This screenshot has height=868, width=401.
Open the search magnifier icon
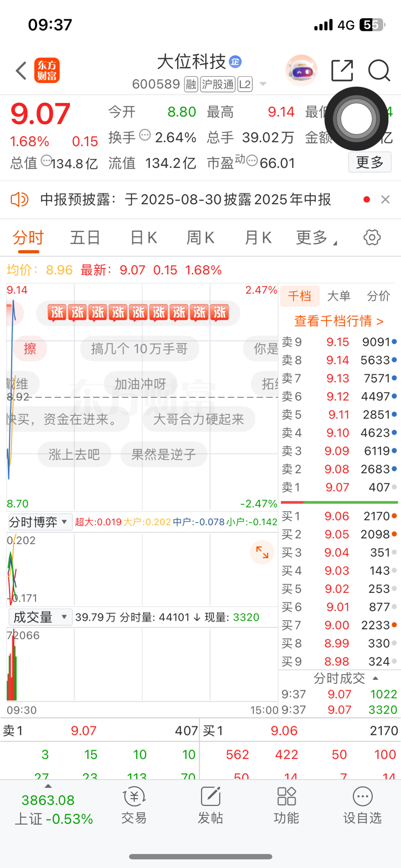(379, 70)
